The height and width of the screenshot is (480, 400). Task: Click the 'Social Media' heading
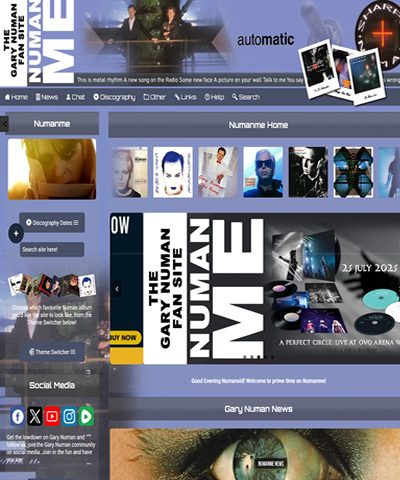52,385
